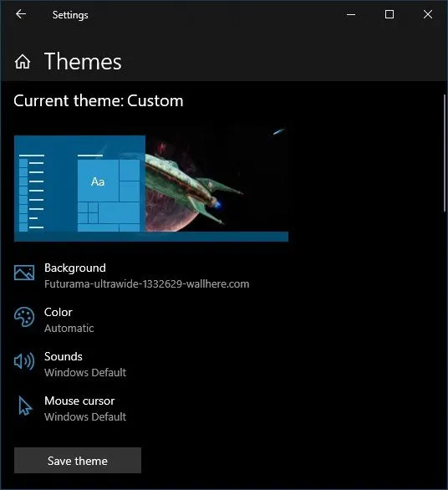Open the Sounds setting label
Screen dimensions: 448x490
coord(64,356)
